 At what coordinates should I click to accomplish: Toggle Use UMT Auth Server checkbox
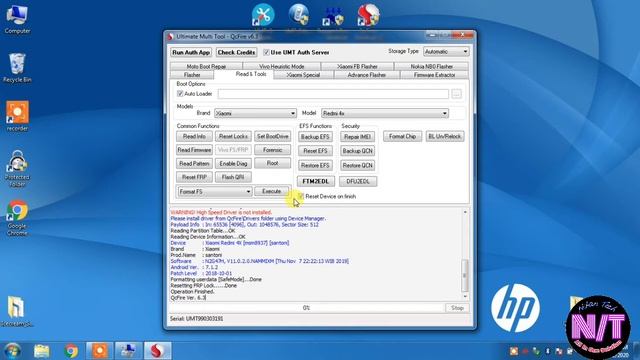[266, 52]
